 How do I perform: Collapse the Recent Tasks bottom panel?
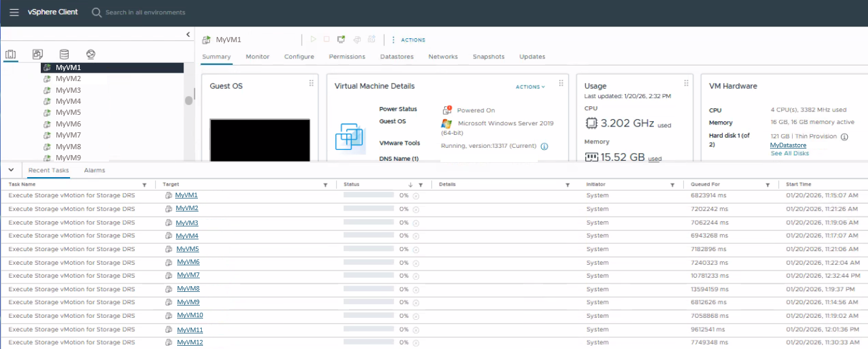[x=11, y=170]
